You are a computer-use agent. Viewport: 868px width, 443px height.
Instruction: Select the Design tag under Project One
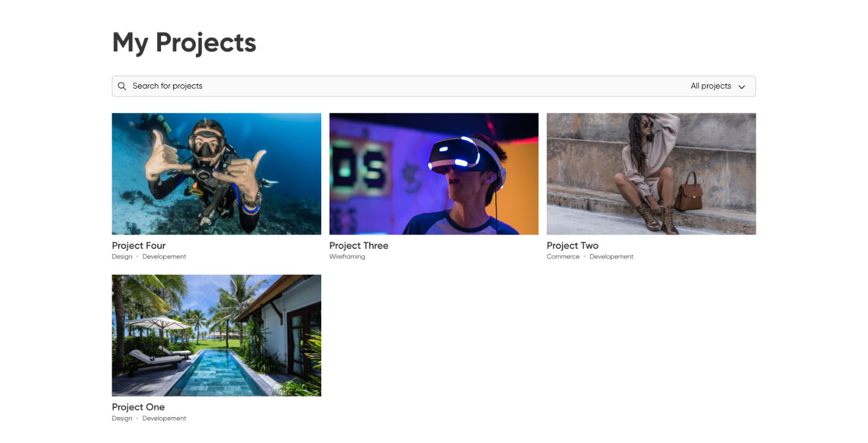point(122,418)
